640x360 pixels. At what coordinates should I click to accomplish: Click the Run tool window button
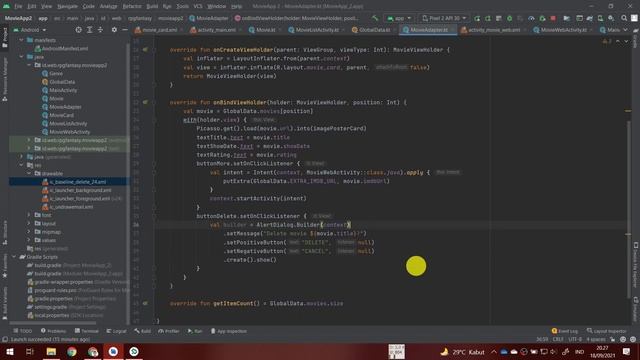click(195, 331)
